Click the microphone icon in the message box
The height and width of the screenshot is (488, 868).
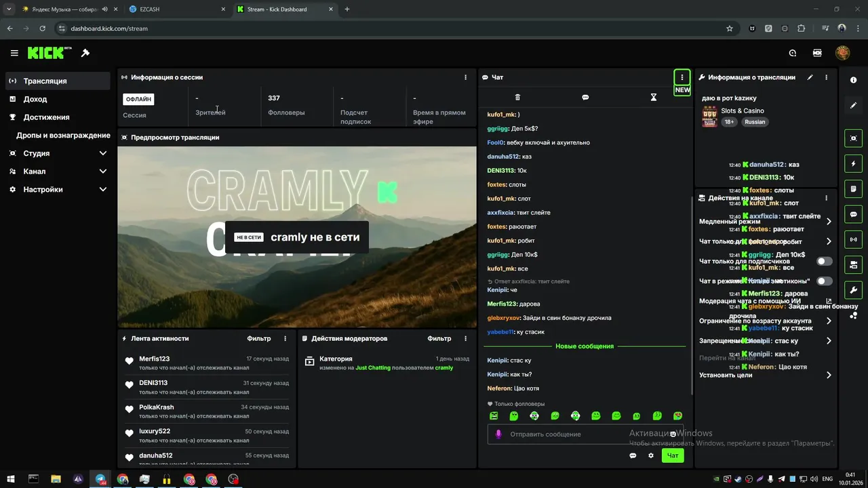[x=498, y=434]
